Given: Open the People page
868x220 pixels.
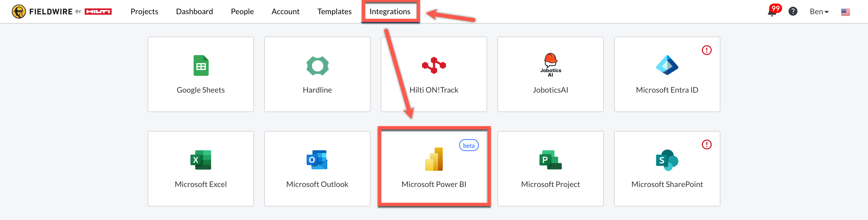Looking at the screenshot, I should point(242,12).
